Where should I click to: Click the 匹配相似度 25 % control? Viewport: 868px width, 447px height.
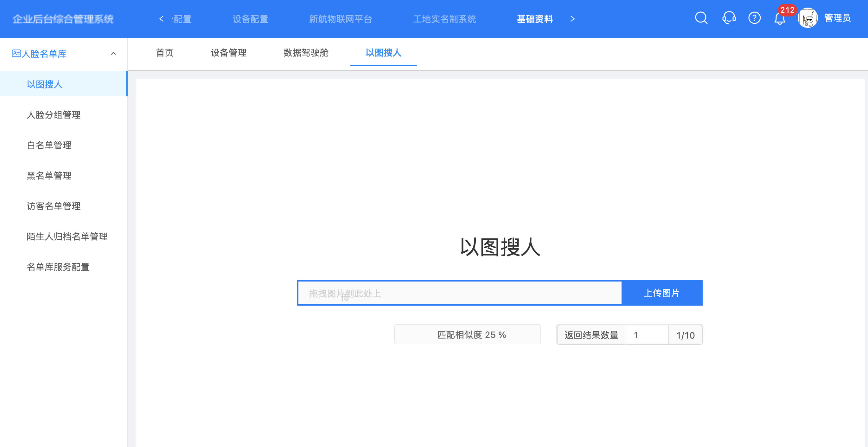pyautogui.click(x=467, y=334)
